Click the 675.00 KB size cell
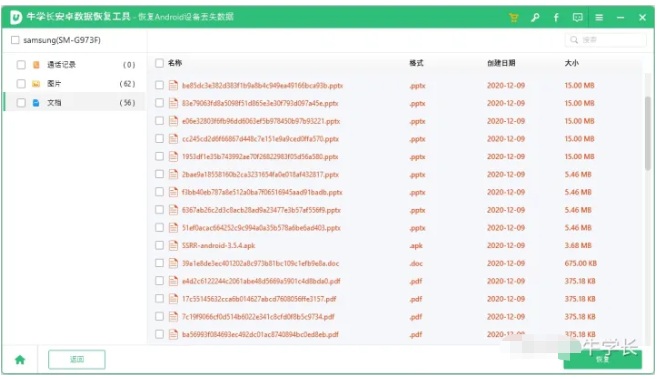The width and height of the screenshot is (663, 379). point(581,263)
